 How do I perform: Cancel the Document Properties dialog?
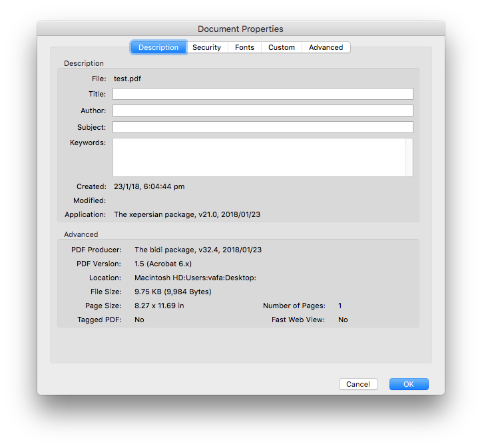tap(358, 384)
